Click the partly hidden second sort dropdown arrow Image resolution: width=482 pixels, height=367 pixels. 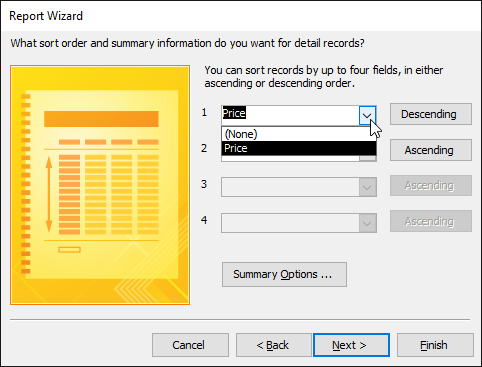click(x=368, y=158)
